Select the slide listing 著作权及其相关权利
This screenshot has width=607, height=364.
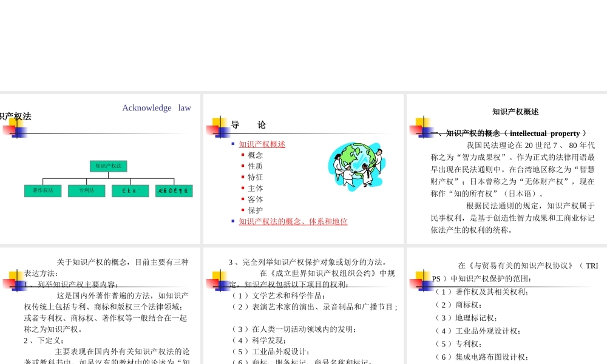[x=506, y=303]
